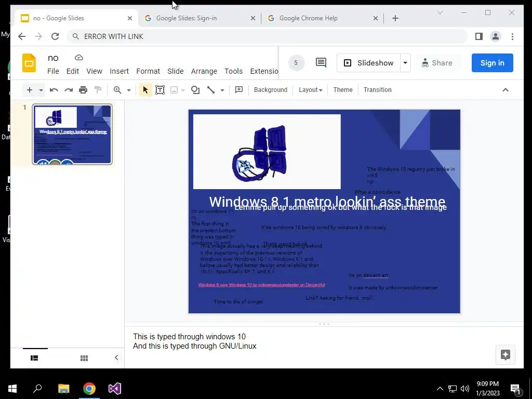Select slide 1 thumbnail in filmstrip
532x399 pixels.
tap(72, 135)
